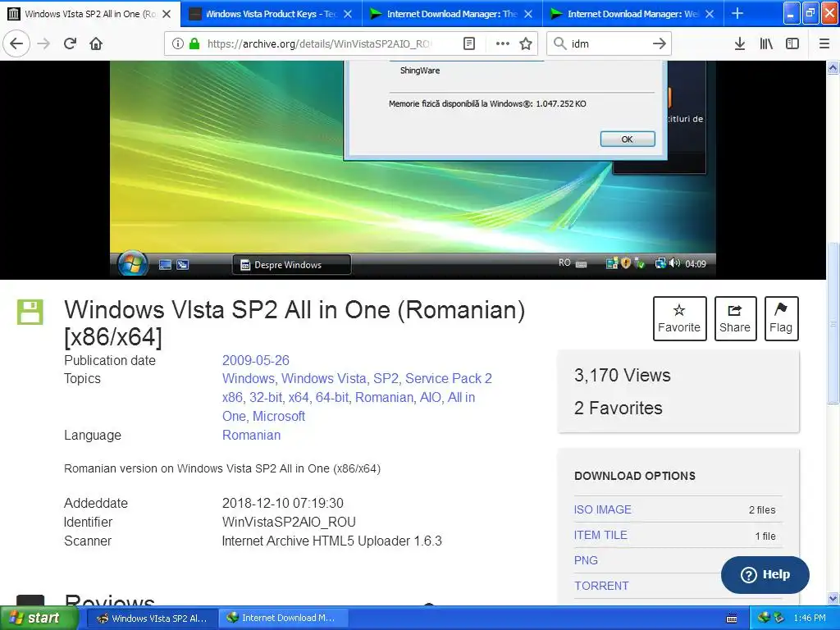Expand ISO IMAGE download option
The height and width of the screenshot is (630, 840).
pos(603,509)
